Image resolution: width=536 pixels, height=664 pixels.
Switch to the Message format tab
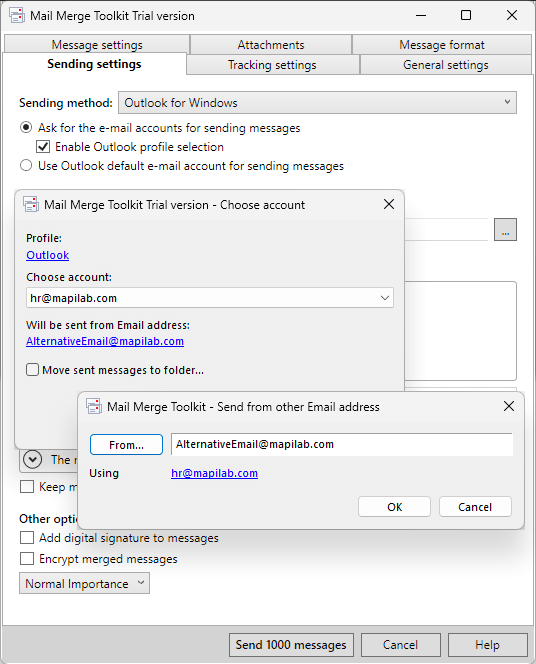coord(442,44)
